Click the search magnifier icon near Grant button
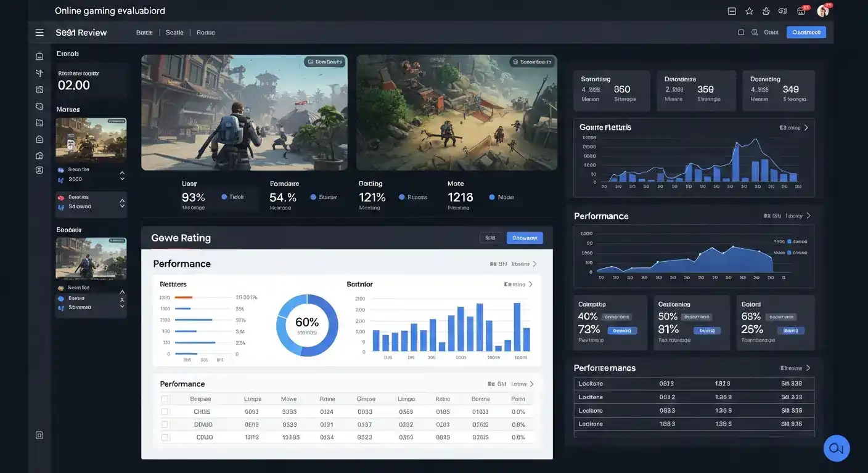Viewport: 868px width, 473px height. pos(755,31)
